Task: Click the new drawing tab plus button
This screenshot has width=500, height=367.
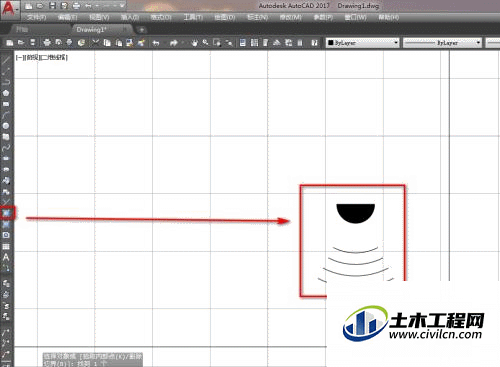Action: pos(142,30)
